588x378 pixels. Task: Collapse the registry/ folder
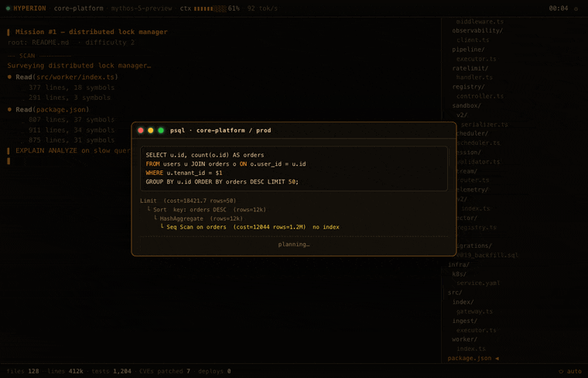click(468, 87)
